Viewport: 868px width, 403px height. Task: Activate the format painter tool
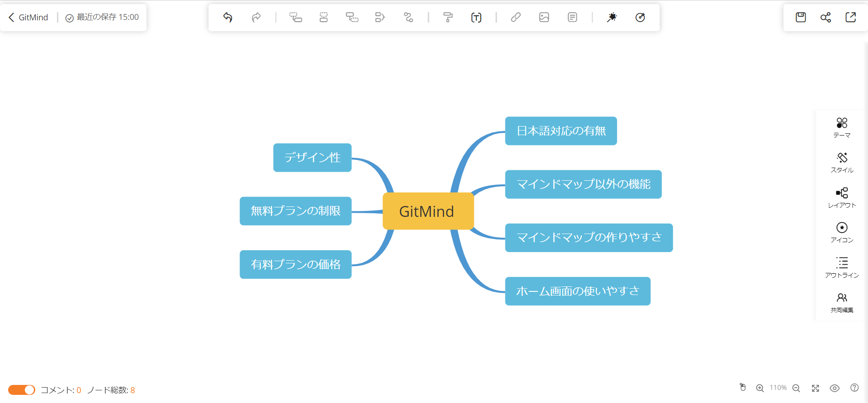tap(448, 17)
